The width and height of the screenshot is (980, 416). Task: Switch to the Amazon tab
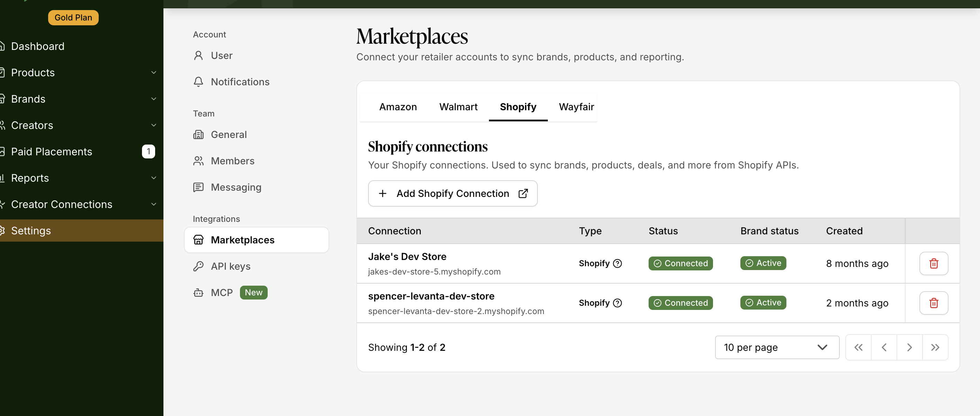398,107
